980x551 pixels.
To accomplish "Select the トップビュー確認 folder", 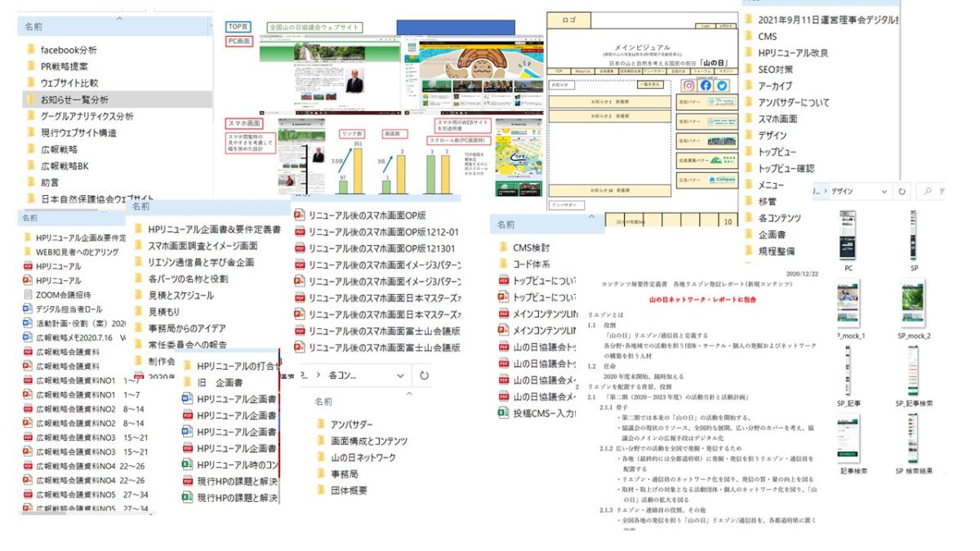I will pos(778,168).
